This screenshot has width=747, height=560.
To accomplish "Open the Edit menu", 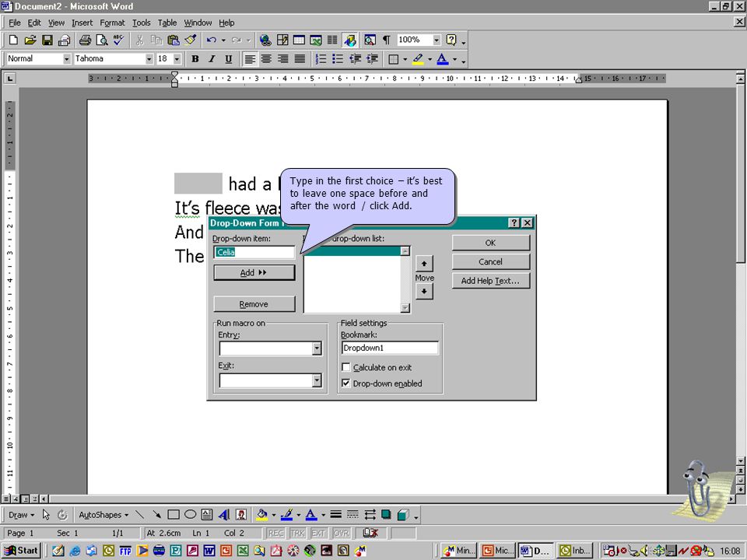I will tap(33, 23).
